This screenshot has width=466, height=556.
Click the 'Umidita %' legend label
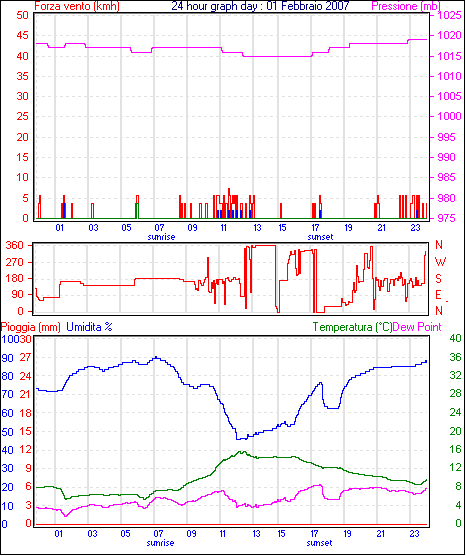click(x=89, y=327)
